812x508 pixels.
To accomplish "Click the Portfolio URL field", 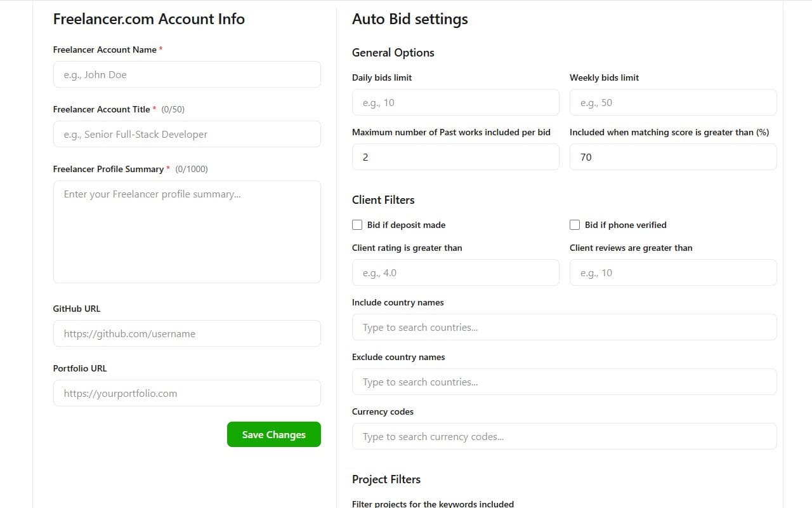I will 187,393.
